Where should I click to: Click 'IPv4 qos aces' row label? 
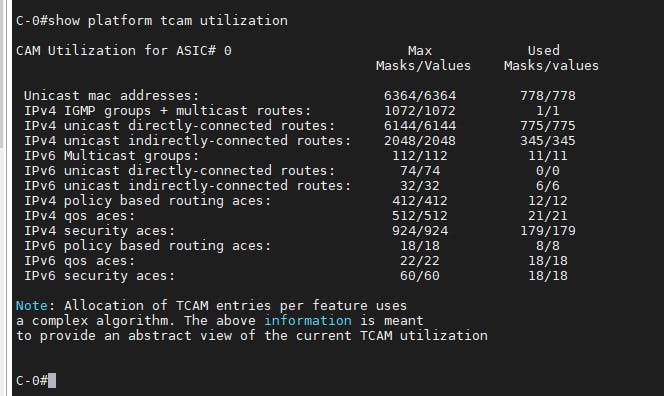pos(79,216)
